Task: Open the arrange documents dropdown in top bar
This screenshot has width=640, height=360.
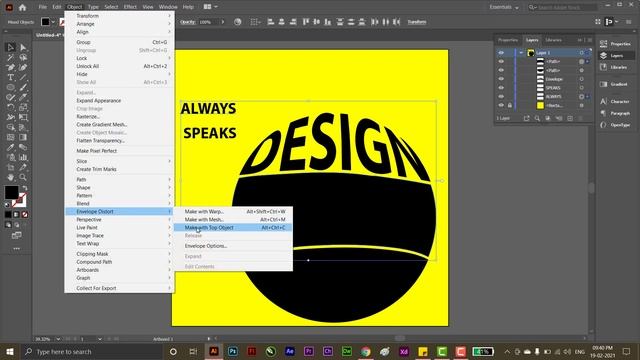Action: 211,7
